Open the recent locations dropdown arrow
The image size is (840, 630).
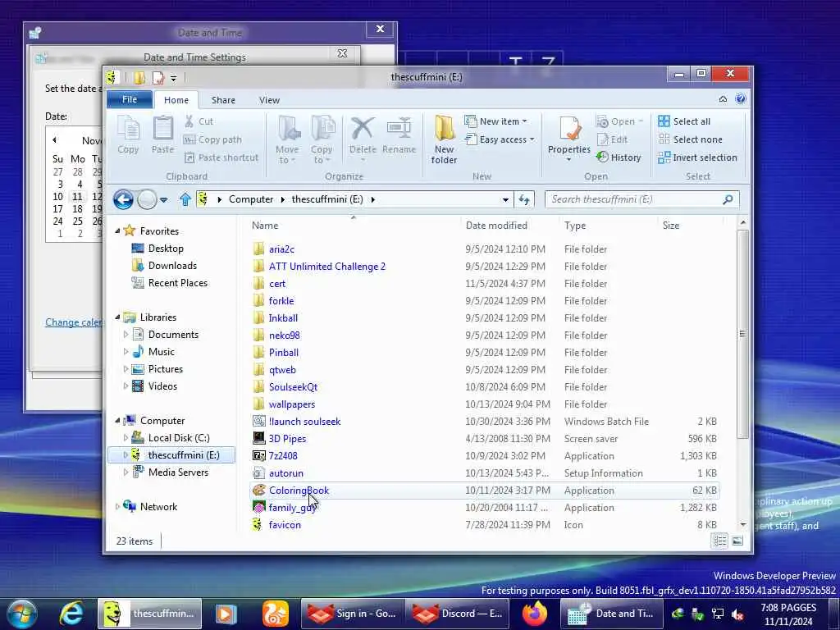pyautogui.click(x=164, y=200)
